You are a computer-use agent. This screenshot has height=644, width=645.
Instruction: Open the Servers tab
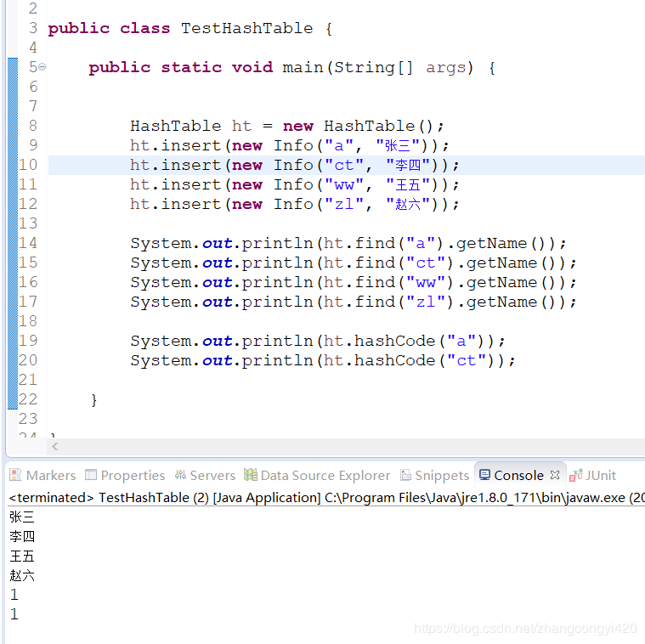[x=205, y=476]
